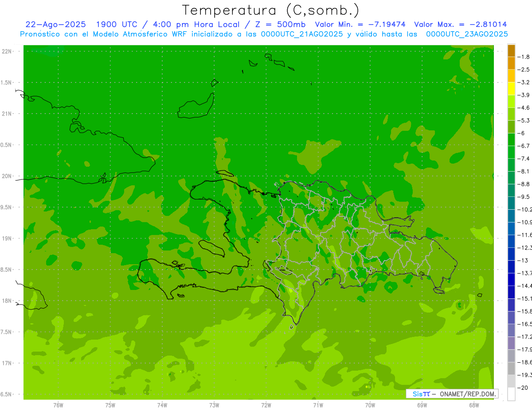The width and height of the screenshot is (532, 411).
Task: Pick the dark orange swatch above -1.8
Action: click(x=511, y=51)
